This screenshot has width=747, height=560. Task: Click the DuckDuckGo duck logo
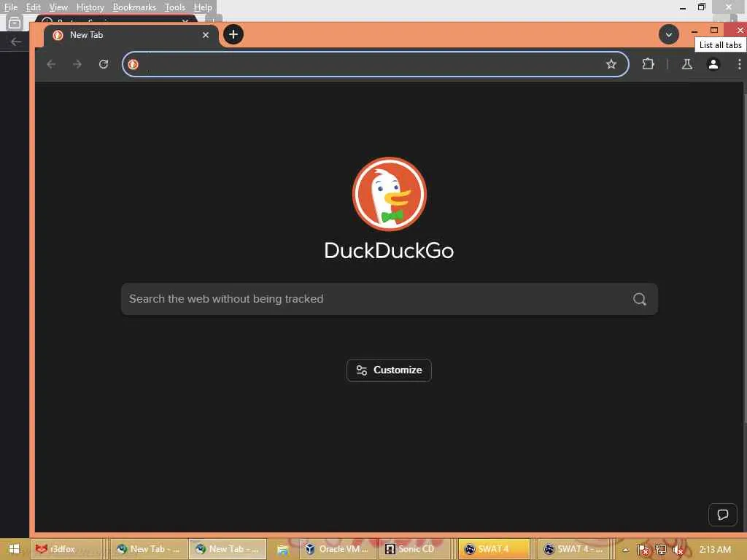tap(390, 194)
